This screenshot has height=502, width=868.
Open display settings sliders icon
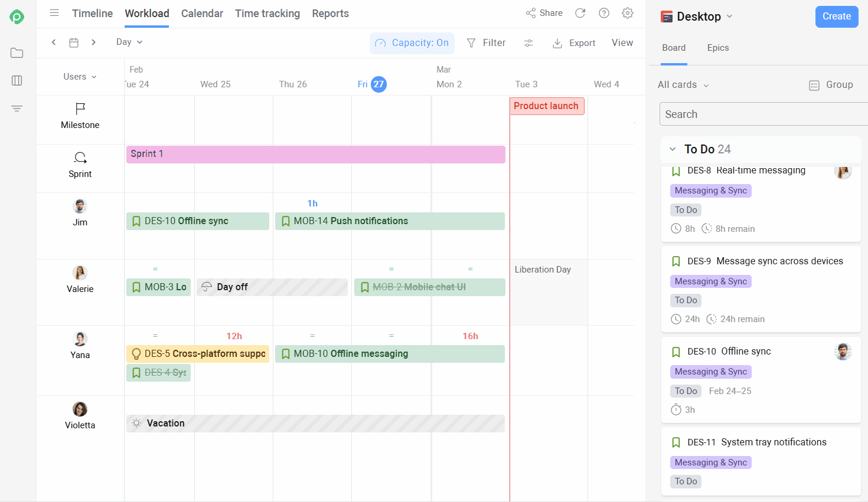pyautogui.click(x=528, y=43)
